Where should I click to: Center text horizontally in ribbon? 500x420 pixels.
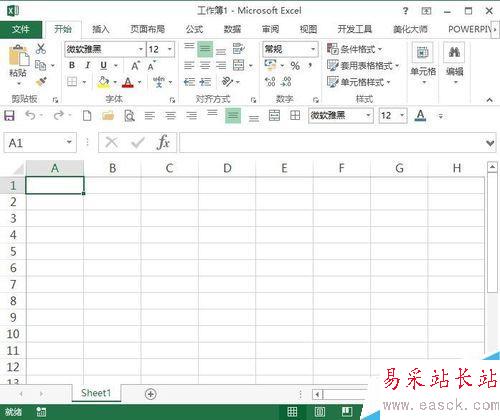click(205, 65)
